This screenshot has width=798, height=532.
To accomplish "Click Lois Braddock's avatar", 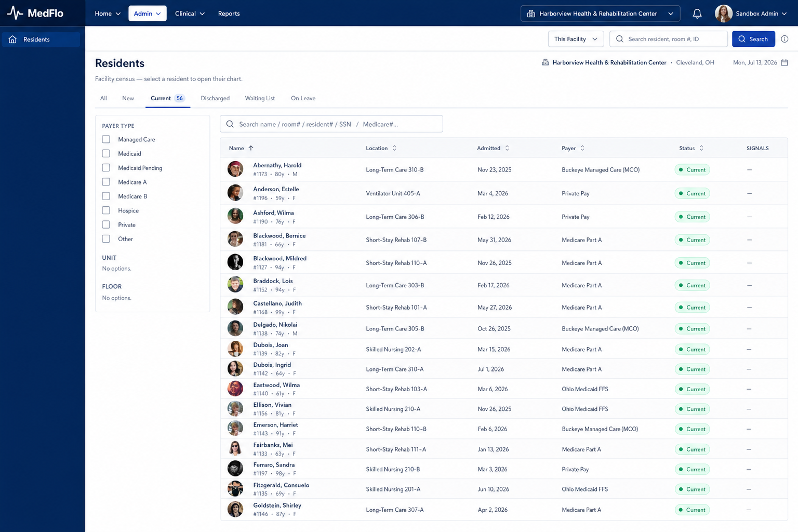I will pos(235,285).
